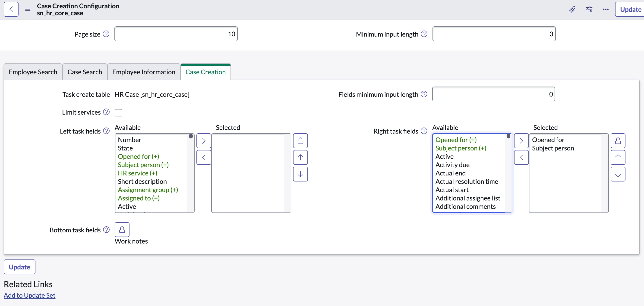Viewport: 644px width, 306px height.
Task: Click the bottom Update button
Action: tap(19, 267)
